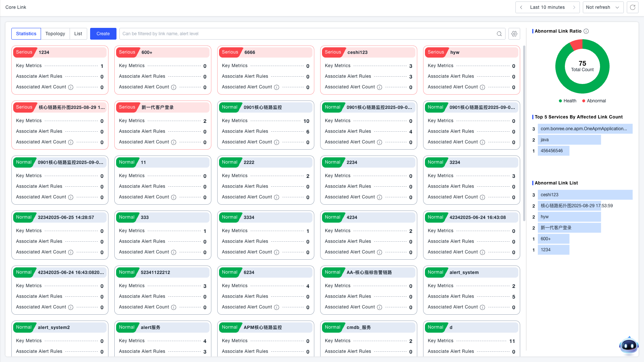
Task: Focus the link name filter input
Action: point(308,34)
